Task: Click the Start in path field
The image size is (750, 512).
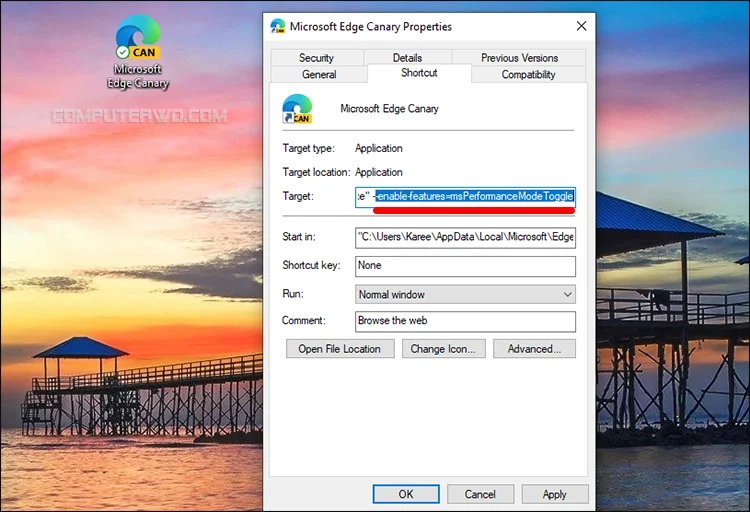Action: tap(465, 237)
